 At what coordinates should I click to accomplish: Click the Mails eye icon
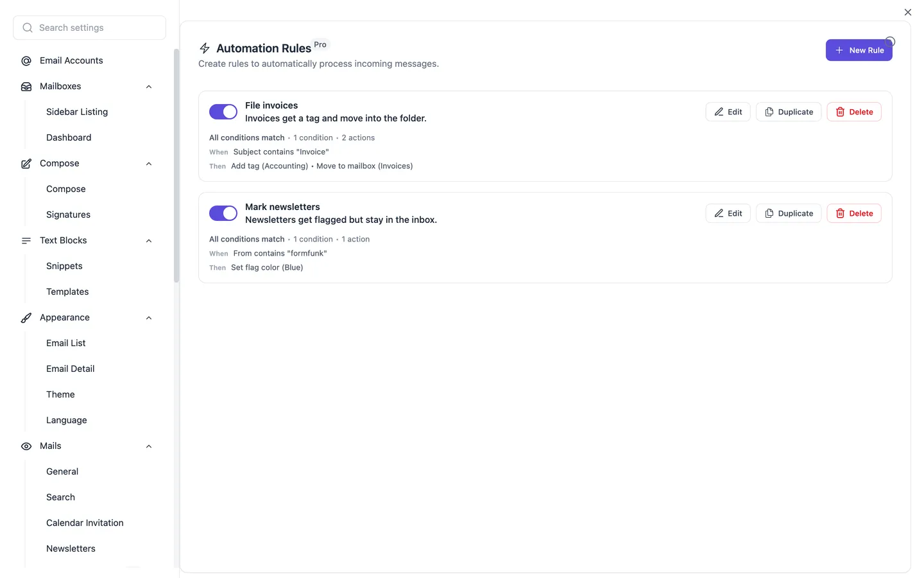point(26,446)
